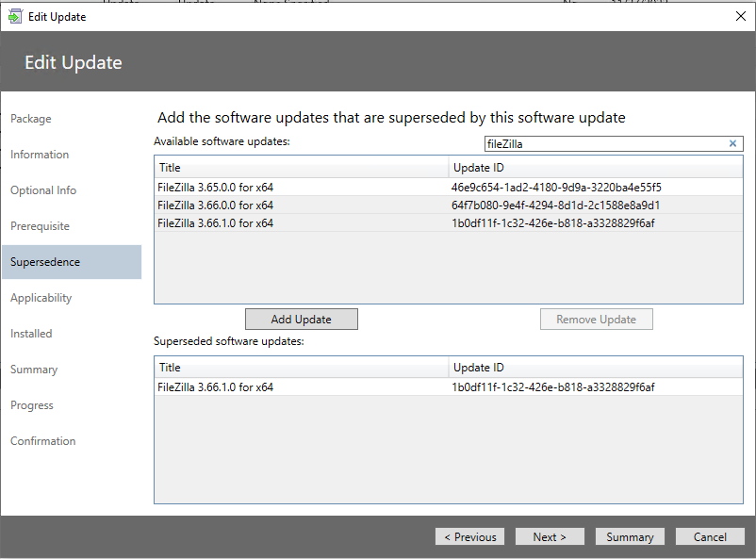Select the Supersedence step

[x=72, y=262]
